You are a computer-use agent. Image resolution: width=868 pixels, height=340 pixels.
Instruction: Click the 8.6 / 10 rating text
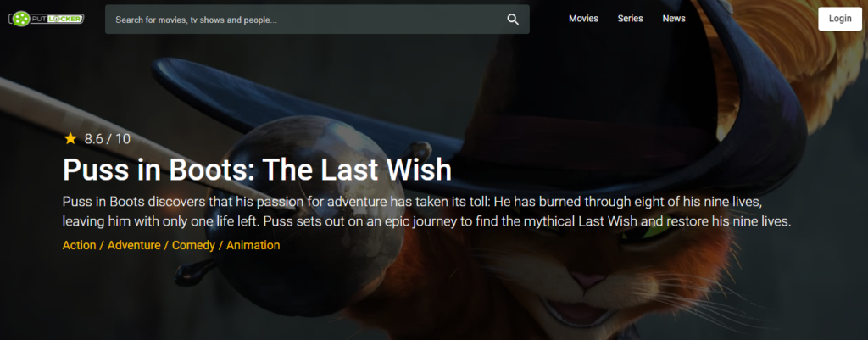click(108, 139)
